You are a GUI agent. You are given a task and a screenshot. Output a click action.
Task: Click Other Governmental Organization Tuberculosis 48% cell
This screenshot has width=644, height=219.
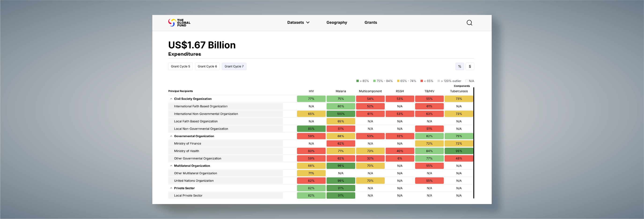tap(458, 158)
